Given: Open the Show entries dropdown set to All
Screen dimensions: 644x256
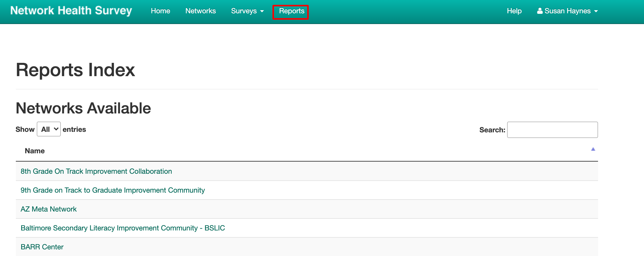Looking at the screenshot, I should coord(49,129).
